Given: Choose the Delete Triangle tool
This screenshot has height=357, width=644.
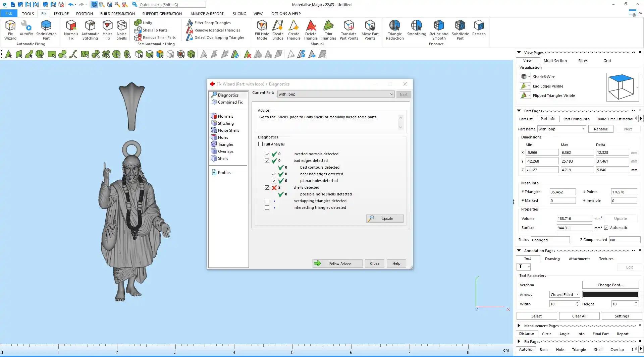Looking at the screenshot, I should point(311,29).
